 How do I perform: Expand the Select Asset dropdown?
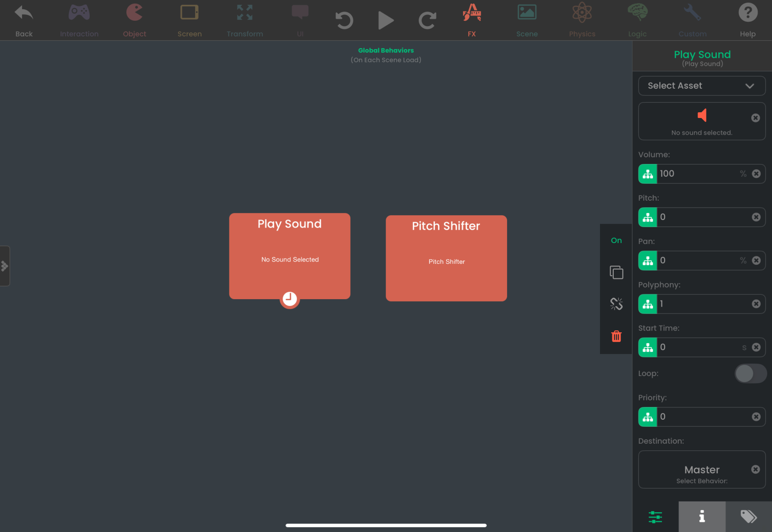tap(702, 86)
